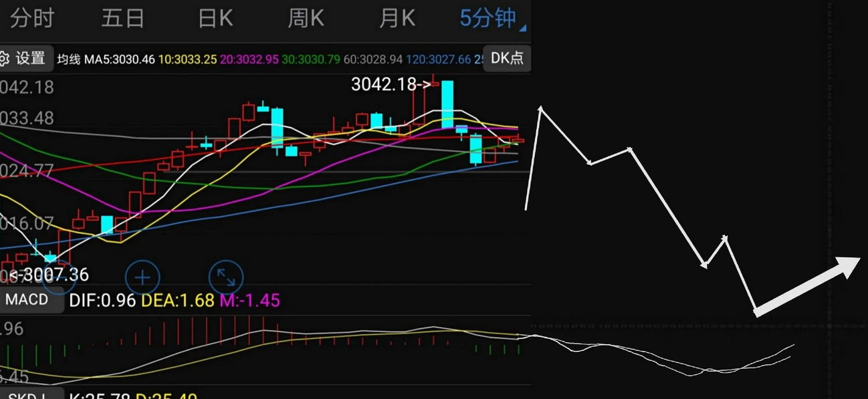The width and height of the screenshot is (868, 399).
Task: Open the 月K monthly chart
Action: click(x=397, y=18)
